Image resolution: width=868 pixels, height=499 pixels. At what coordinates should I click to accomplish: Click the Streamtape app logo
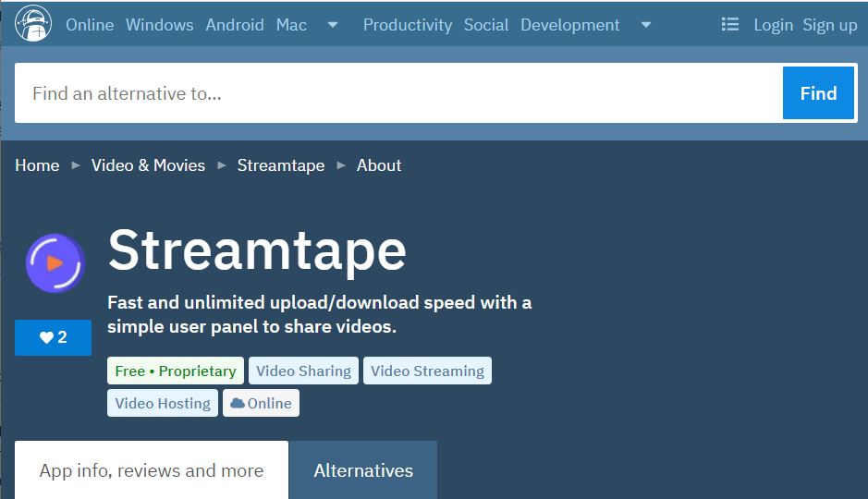55,262
